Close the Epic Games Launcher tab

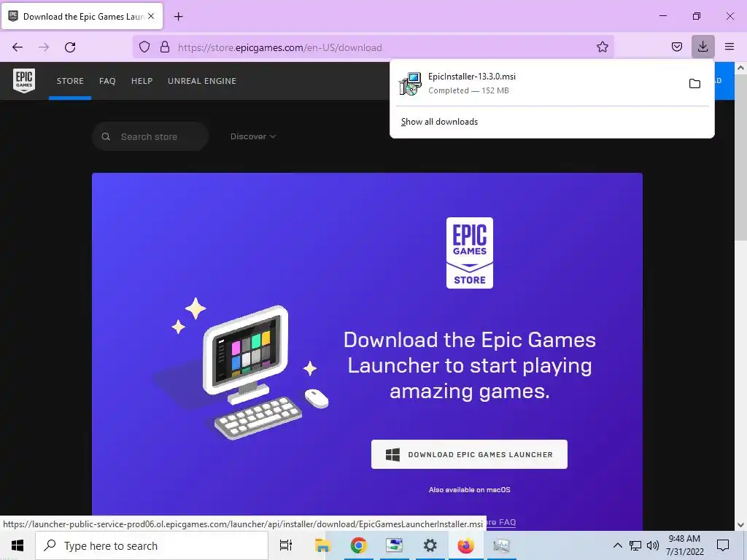[151, 16]
